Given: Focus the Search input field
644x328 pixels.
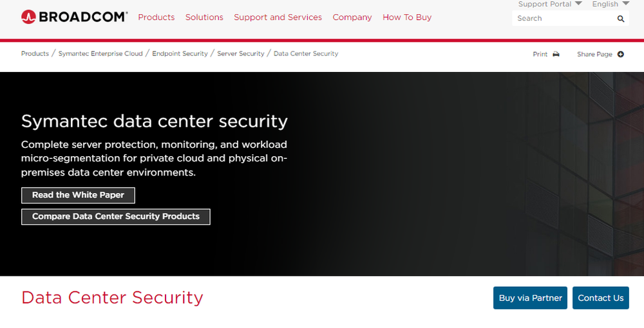Looking at the screenshot, I should (563, 19).
